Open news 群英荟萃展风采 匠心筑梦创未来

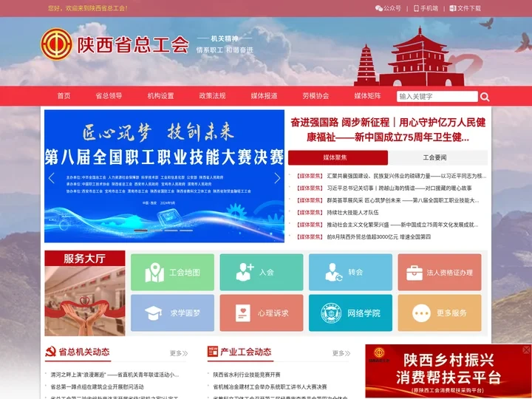click(x=403, y=200)
